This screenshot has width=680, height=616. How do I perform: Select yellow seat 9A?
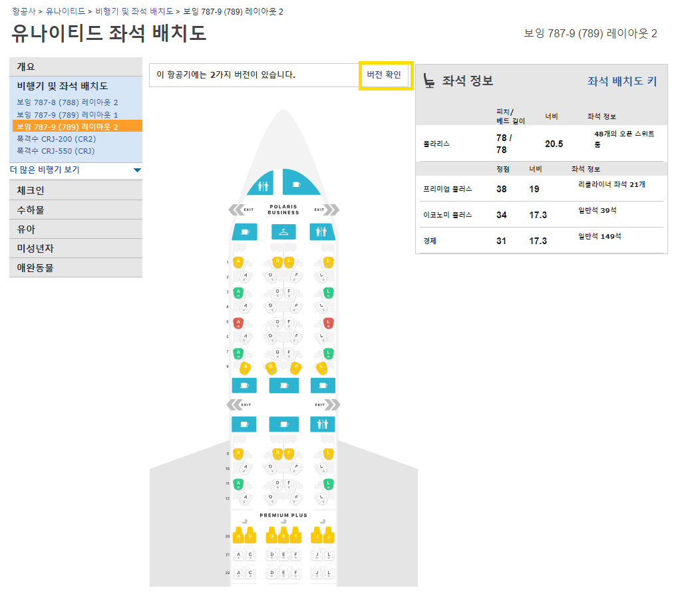(238, 454)
